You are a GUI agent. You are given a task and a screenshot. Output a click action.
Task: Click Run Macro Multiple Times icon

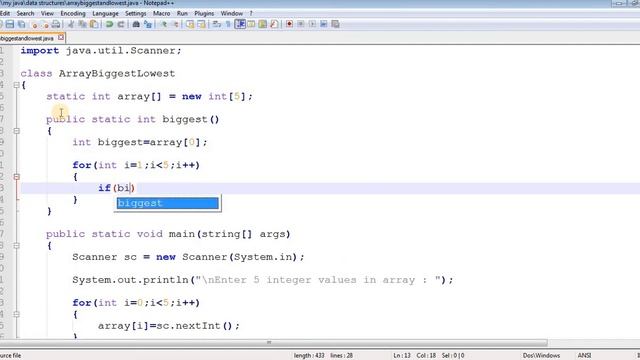click(324, 24)
